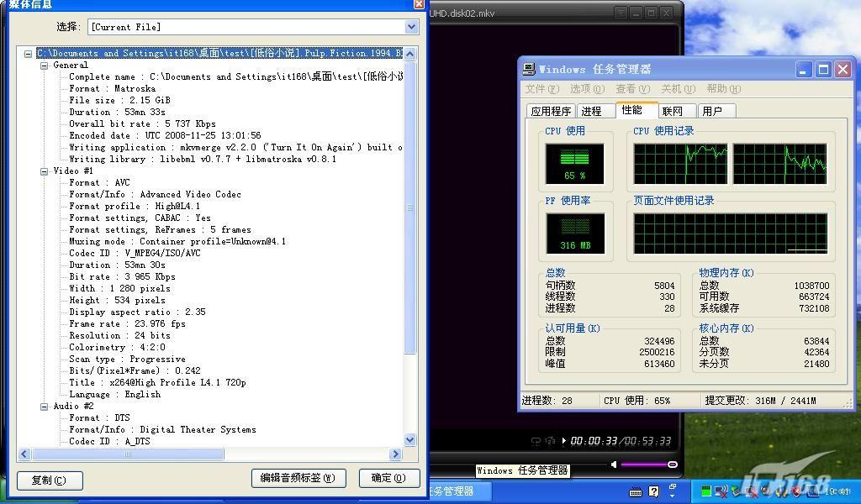
Task: Select the 'Language : English' row
Action: 114,394
